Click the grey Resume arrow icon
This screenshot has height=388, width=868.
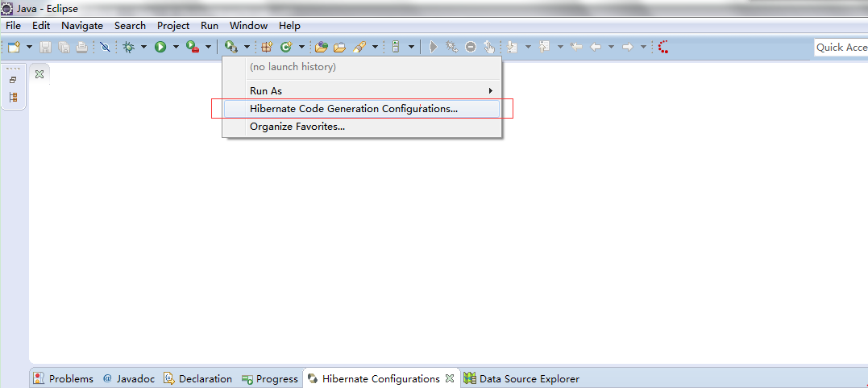click(434, 47)
